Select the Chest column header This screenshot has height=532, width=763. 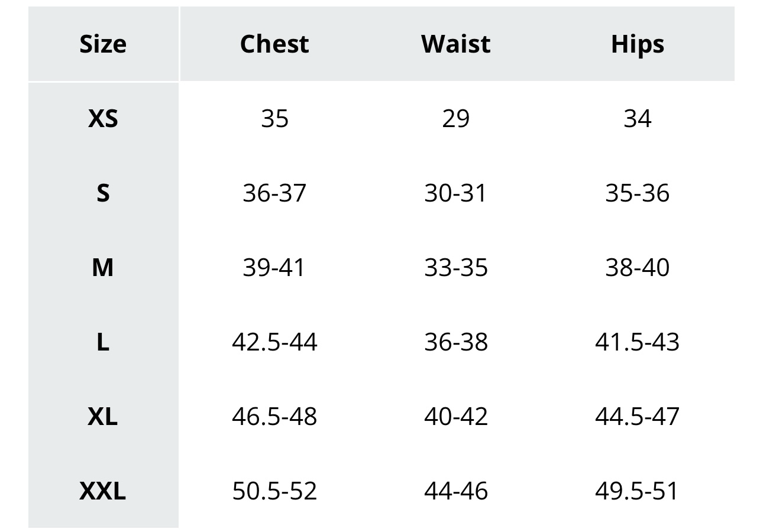(x=274, y=44)
